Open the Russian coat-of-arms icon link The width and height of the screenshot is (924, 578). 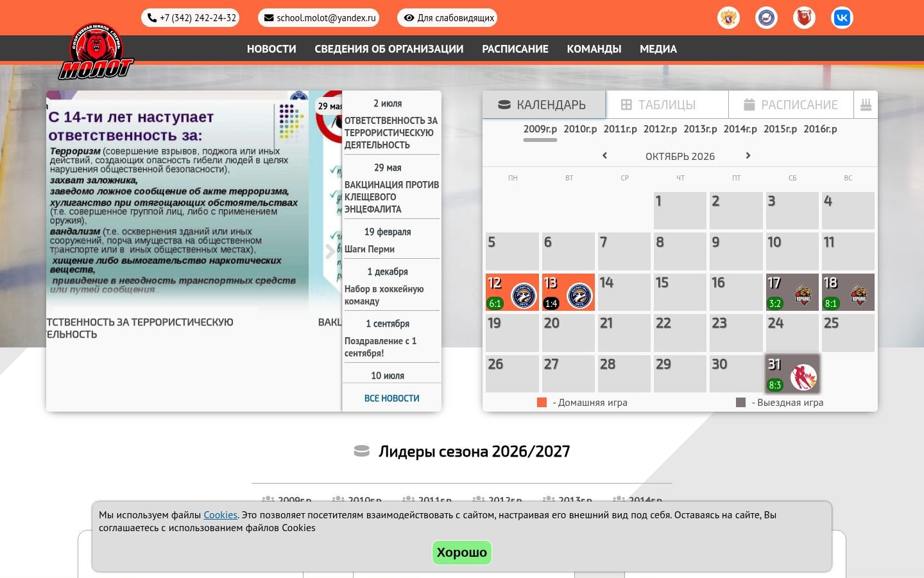728,18
